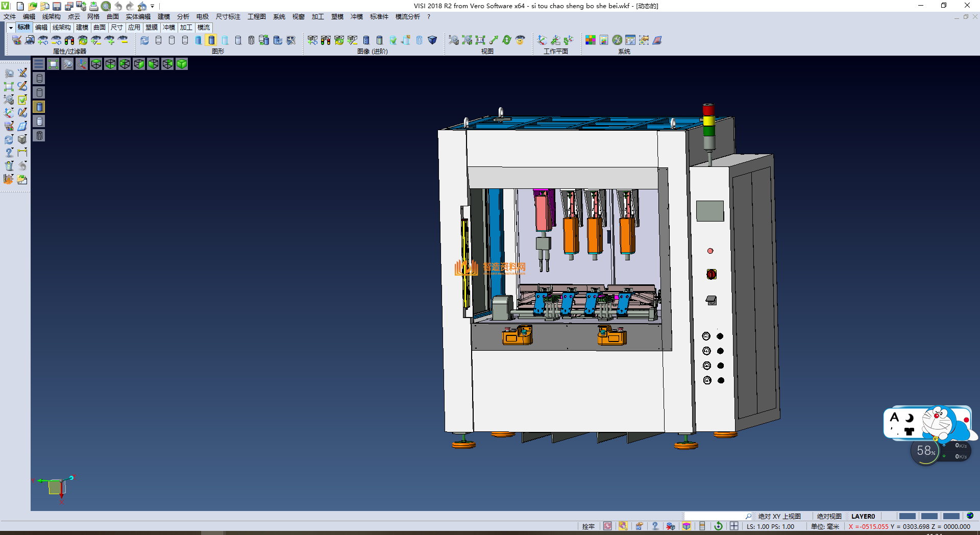Click the smiley face eye view icon
The height and width of the screenshot is (535, 980).
pyautogui.click(x=520, y=40)
